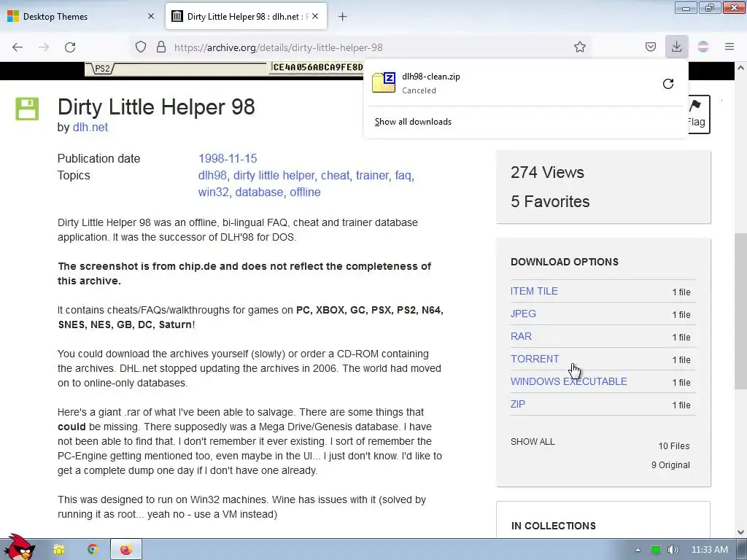The image size is (747, 560).
Task: Open the offline topic link
Action: pos(305,192)
